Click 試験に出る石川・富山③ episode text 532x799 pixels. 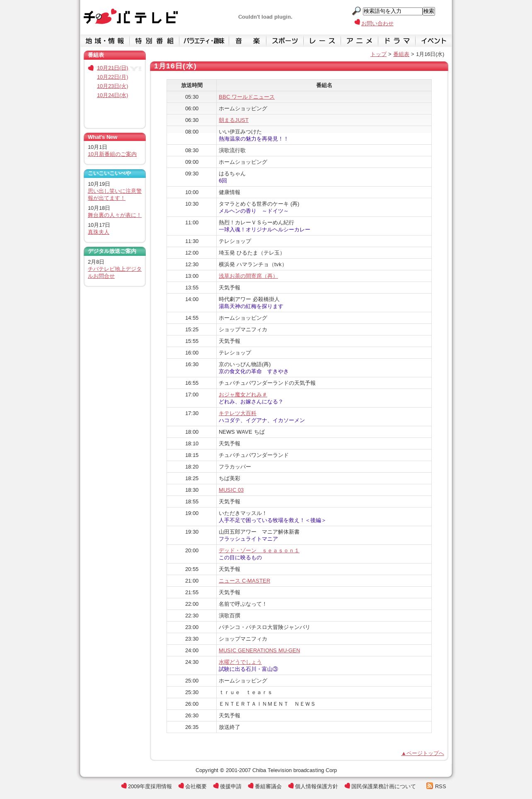coord(249,669)
